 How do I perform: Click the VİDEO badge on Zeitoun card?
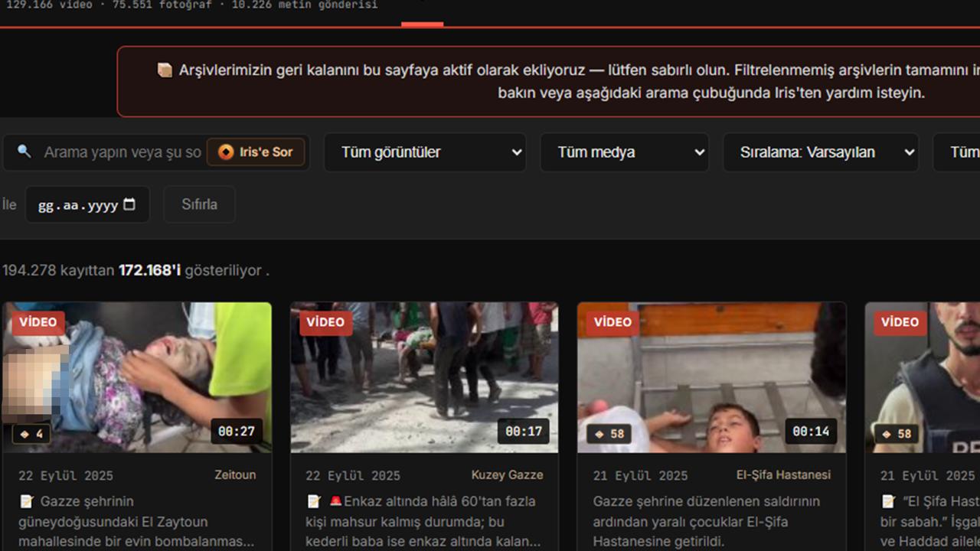(x=38, y=322)
